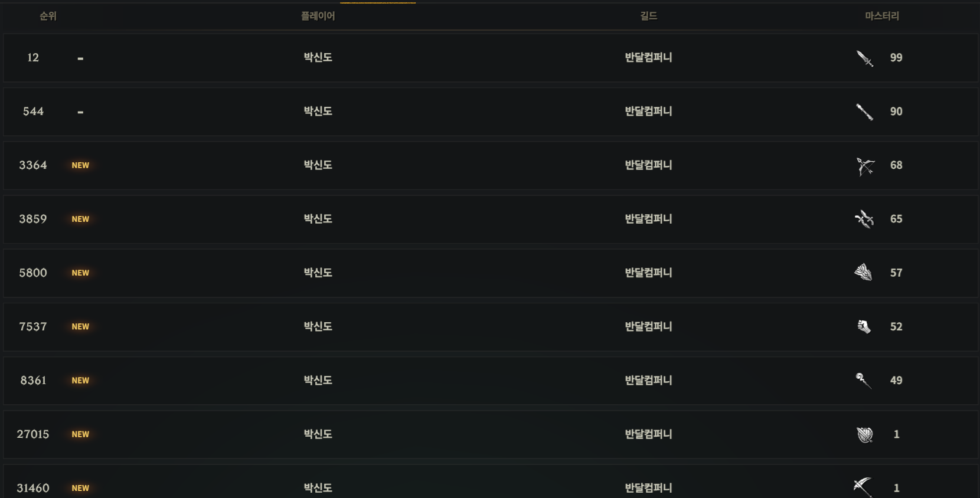
Task: Click the NEW badge next to rank 8361
Action: click(x=80, y=381)
